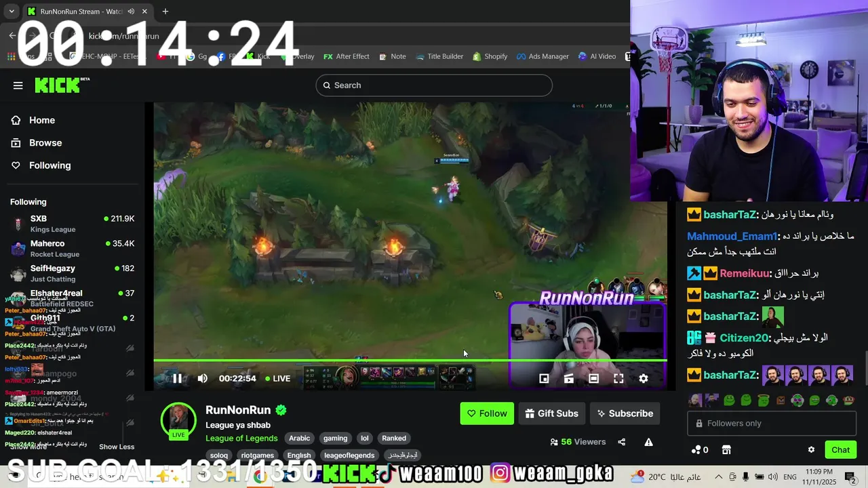This screenshot has width=868, height=488.
Task: Open the Shopify bookmark
Action: point(490,56)
